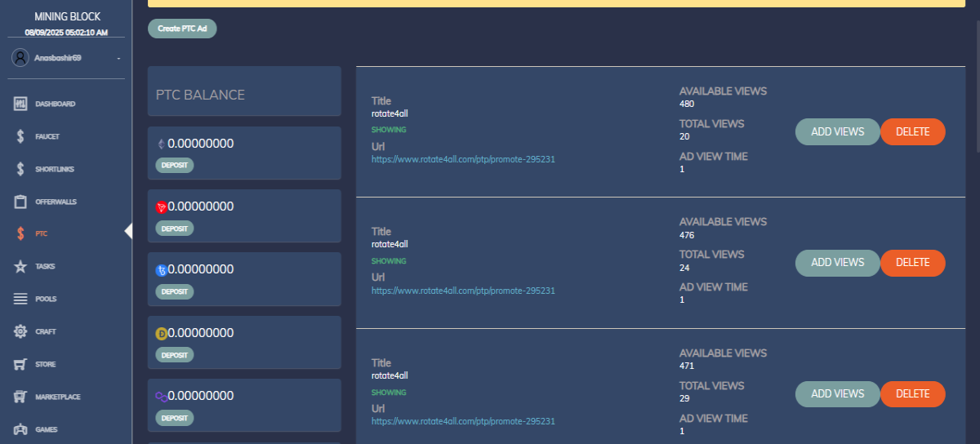Click SHOWING status in the 471-views ad

[389, 393]
